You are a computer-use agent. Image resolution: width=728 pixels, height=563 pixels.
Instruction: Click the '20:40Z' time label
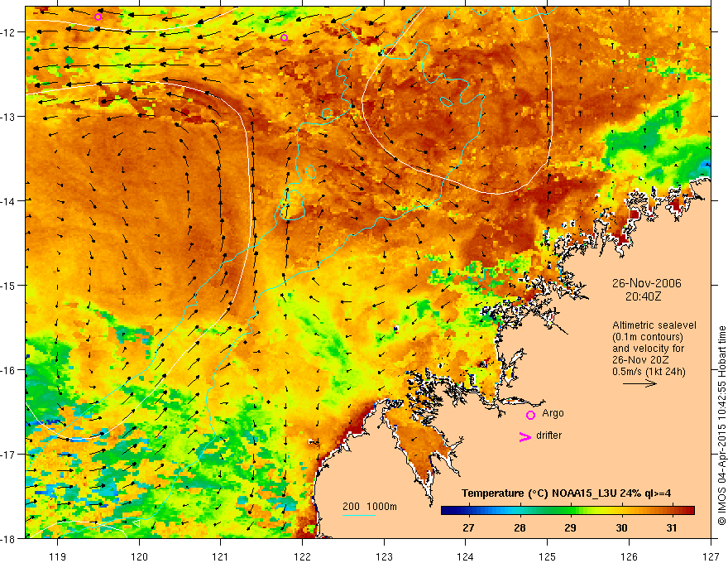pyautogui.click(x=643, y=296)
